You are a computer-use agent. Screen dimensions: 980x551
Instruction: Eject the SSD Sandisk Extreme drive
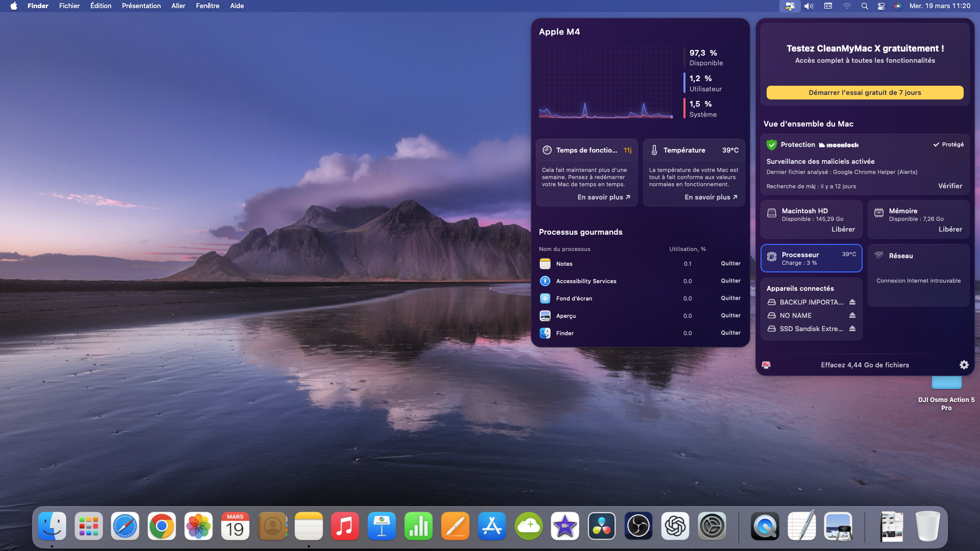[x=852, y=329]
